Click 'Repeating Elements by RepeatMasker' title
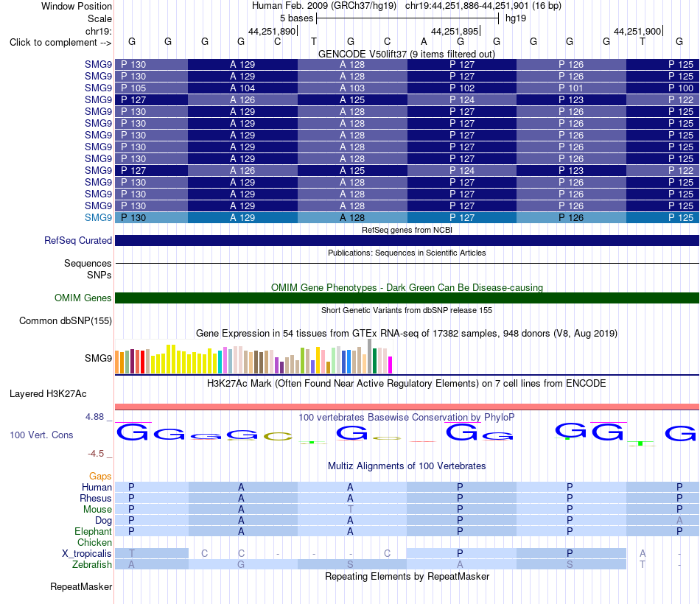Screen dimensions: 700x604 coord(407,576)
